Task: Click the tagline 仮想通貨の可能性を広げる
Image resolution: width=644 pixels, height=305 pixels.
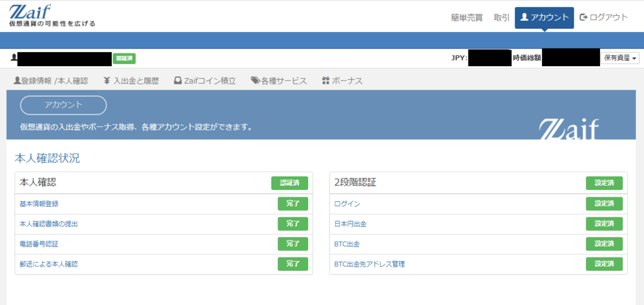Action: coord(52,24)
